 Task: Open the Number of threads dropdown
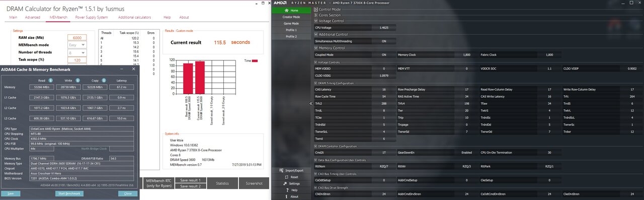[77, 52]
